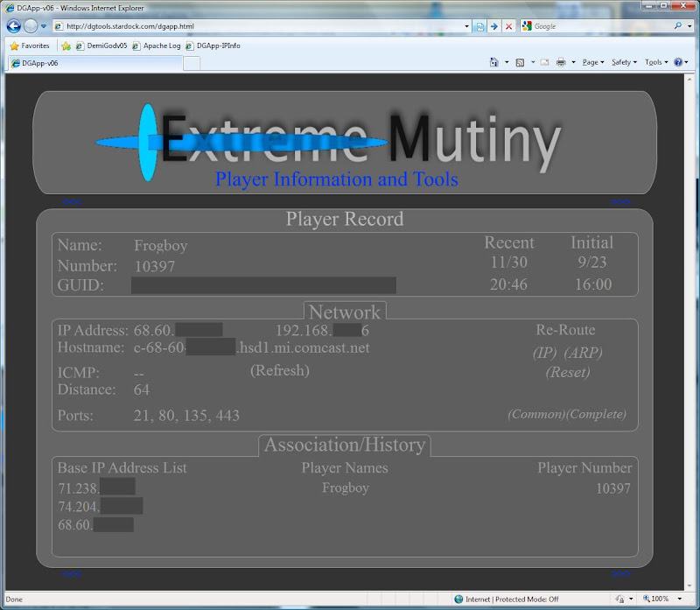Open the DemiGodv05 bookmark
Viewport: 700px width, 610px height.
click(x=101, y=46)
